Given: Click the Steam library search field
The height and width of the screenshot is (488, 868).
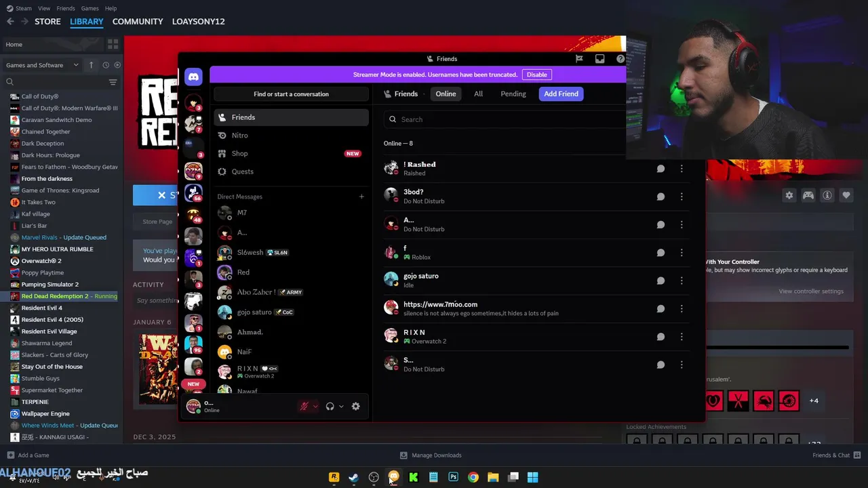Looking at the screenshot, I should click(x=54, y=82).
